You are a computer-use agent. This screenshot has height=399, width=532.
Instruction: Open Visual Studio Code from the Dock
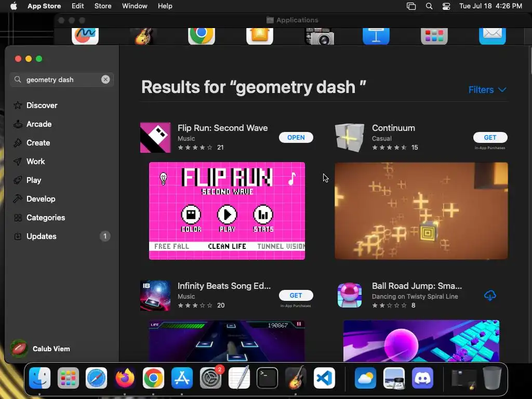(x=324, y=378)
